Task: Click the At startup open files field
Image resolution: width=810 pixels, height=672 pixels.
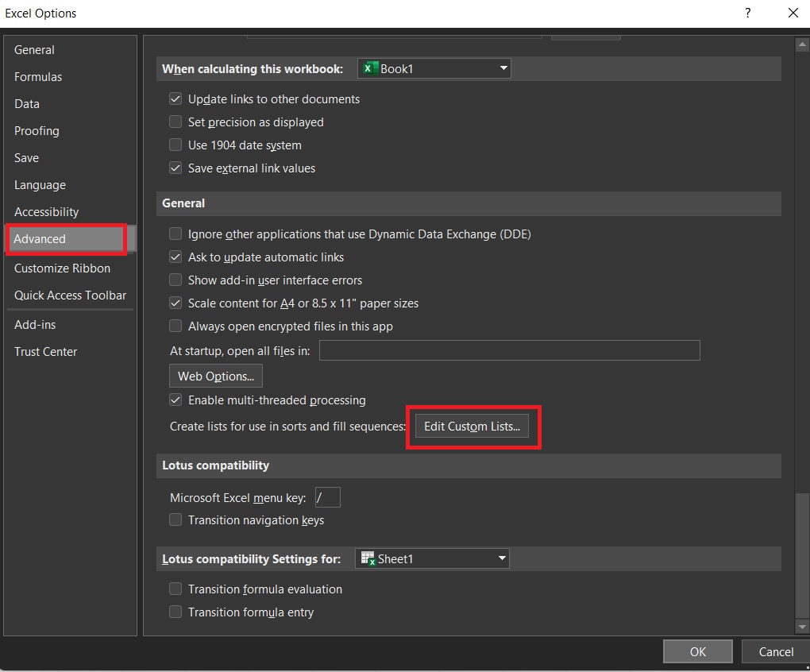Action: click(510, 351)
